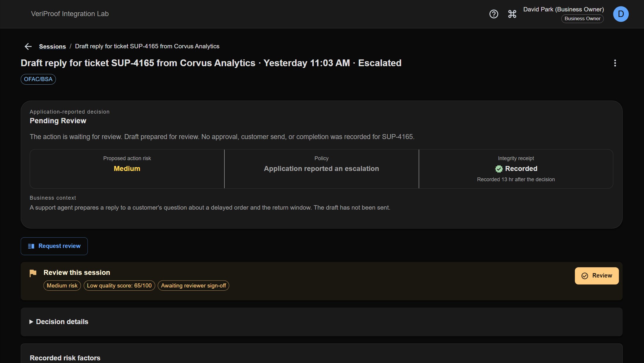The height and width of the screenshot is (363, 644).
Task: Open the help question-mark icon
Action: click(494, 14)
